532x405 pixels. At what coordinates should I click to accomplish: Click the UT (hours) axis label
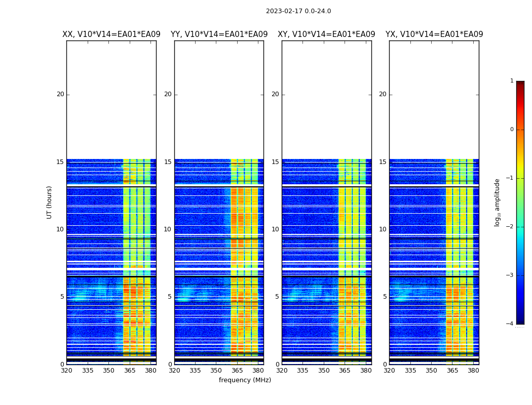click(x=49, y=202)
